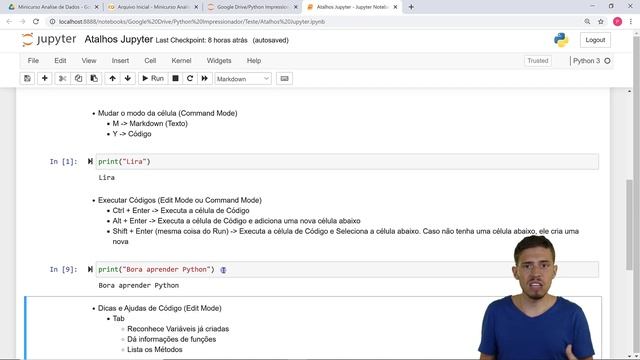Paste cells below using the toolbar icon
Viewport: 640px width, 360px height.
coord(94,78)
